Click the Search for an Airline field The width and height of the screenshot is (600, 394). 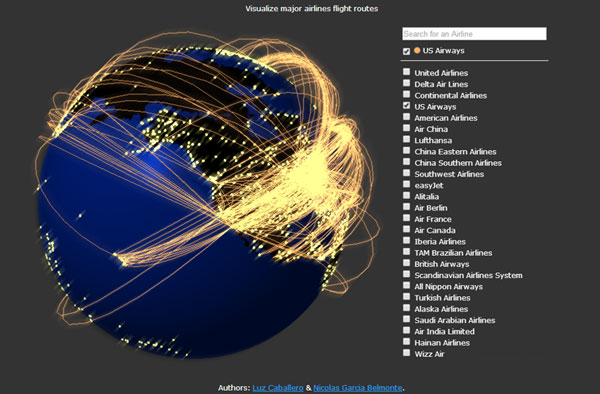474,34
